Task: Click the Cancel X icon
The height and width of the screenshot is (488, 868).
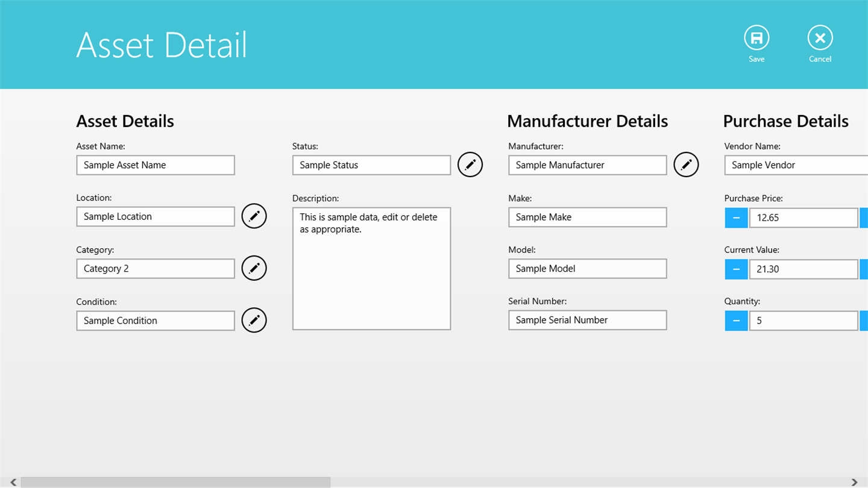Action: pyautogui.click(x=820, y=38)
